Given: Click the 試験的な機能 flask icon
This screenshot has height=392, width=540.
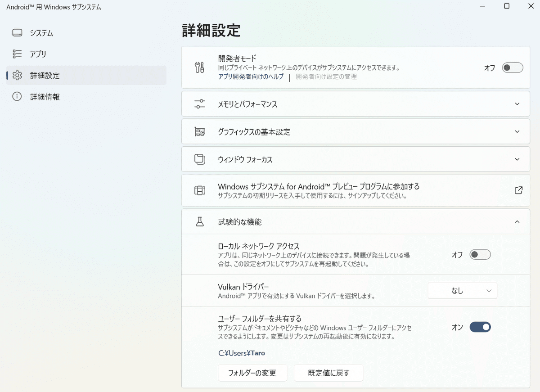Looking at the screenshot, I should (x=199, y=221).
